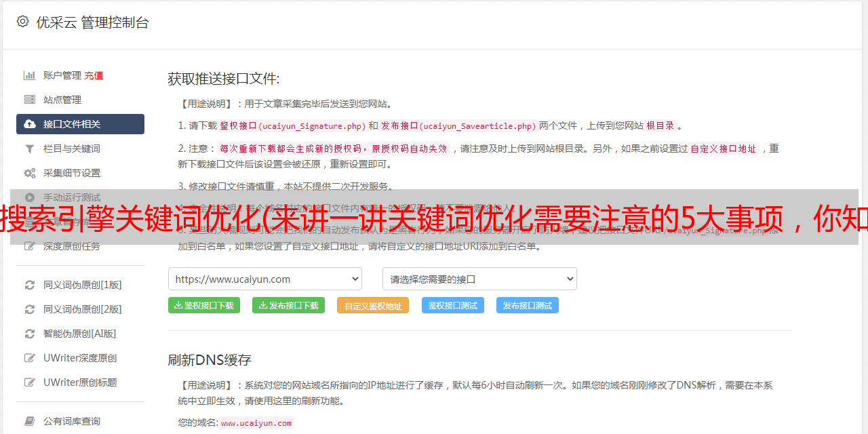Image resolution: width=868 pixels, height=434 pixels.
Task: Click the edit icon for 深度原创任务
Action: pyautogui.click(x=30, y=246)
